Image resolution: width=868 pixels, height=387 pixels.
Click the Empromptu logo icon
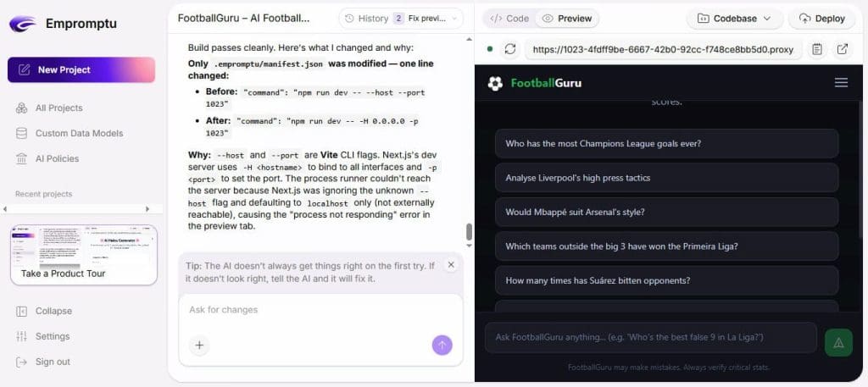coord(22,24)
